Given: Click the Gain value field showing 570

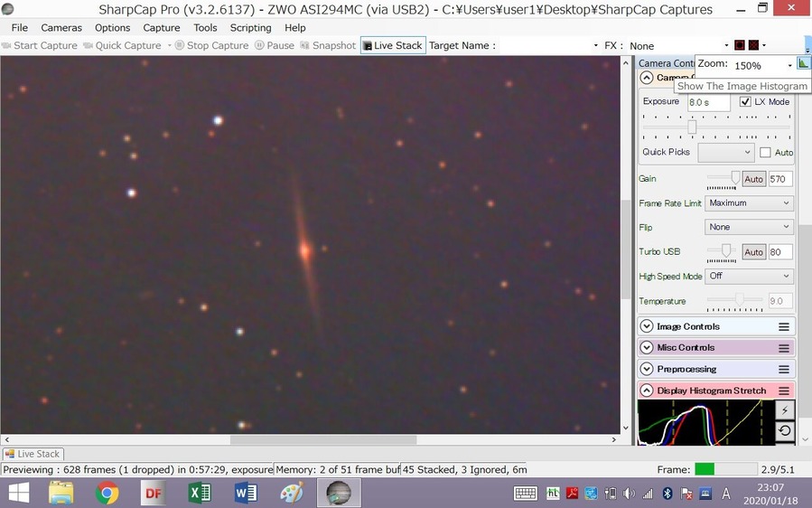Looking at the screenshot, I should click(780, 179).
